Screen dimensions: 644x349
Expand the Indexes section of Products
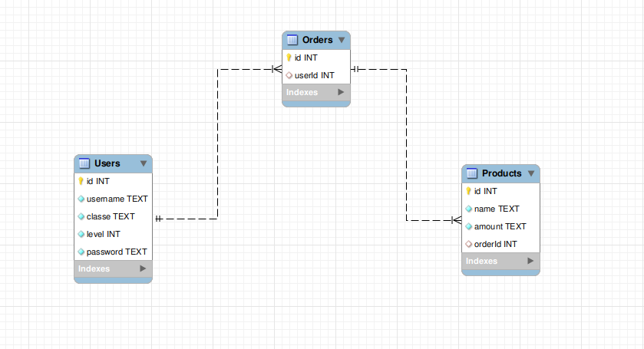(x=530, y=261)
